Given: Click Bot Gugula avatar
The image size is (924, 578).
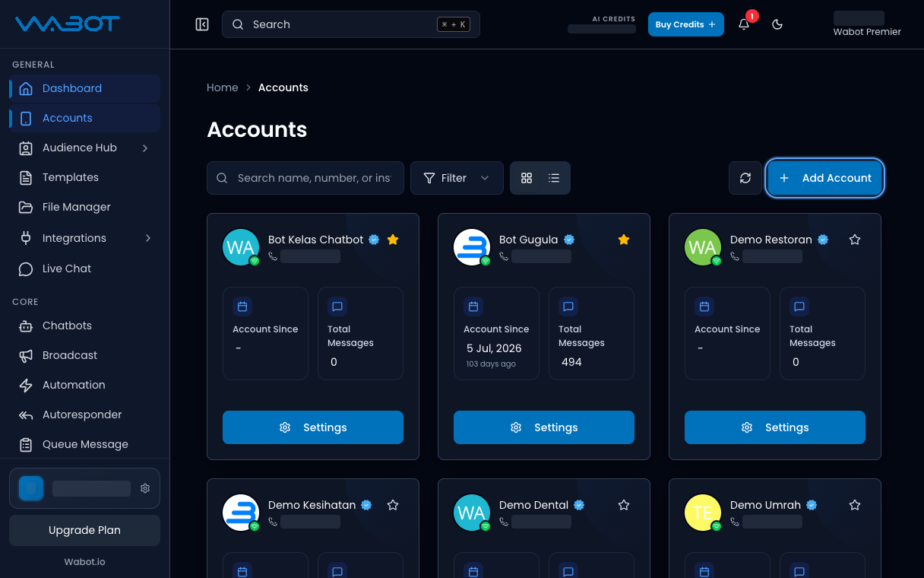Looking at the screenshot, I should [472, 247].
